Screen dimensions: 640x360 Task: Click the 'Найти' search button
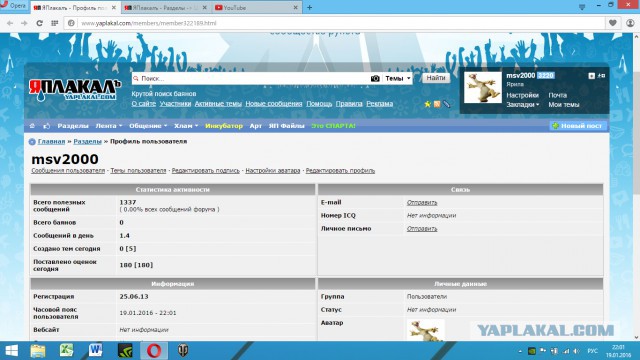pyautogui.click(x=436, y=78)
